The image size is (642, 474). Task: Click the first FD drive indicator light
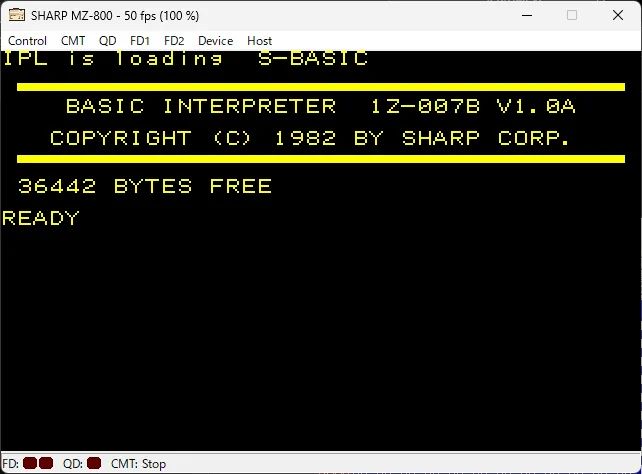(30, 463)
